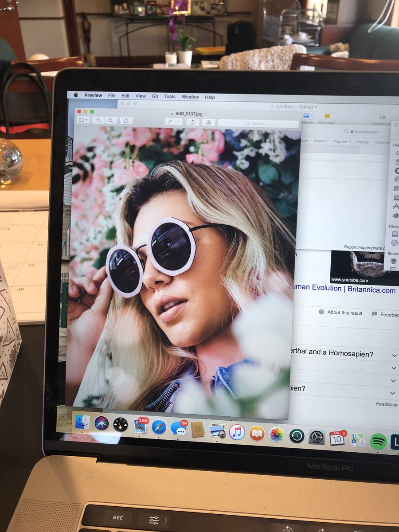The width and height of the screenshot is (399, 532).
Task: Open iBooks from the Dock
Action: (257, 433)
